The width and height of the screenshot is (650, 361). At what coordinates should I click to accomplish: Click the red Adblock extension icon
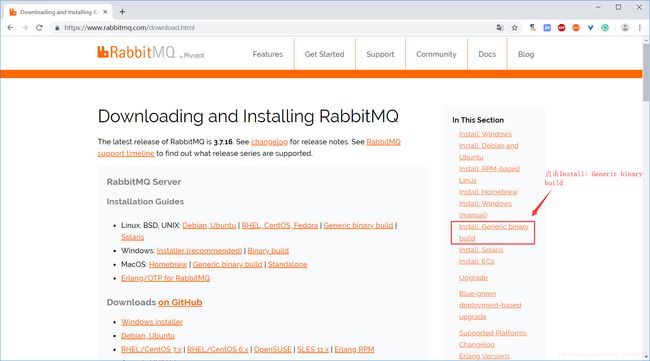point(561,28)
